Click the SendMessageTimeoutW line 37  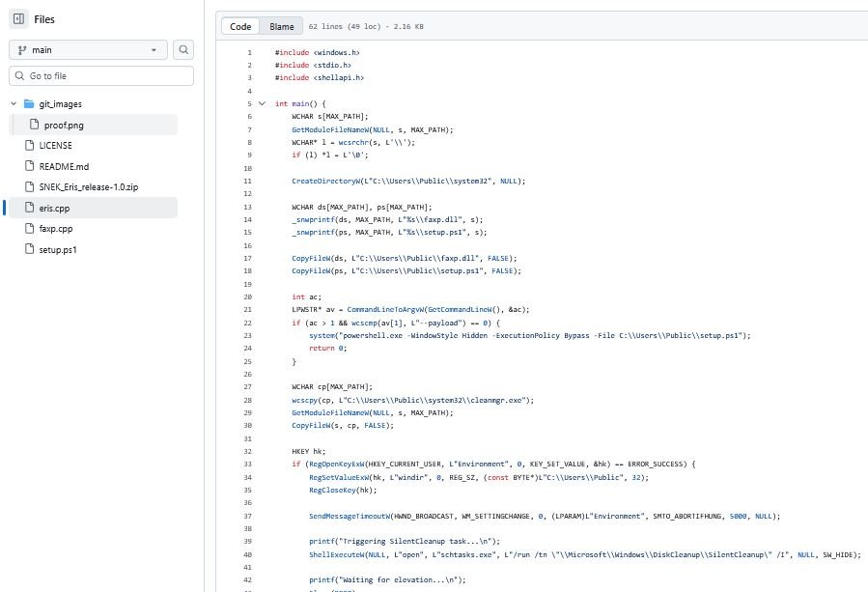545,516
